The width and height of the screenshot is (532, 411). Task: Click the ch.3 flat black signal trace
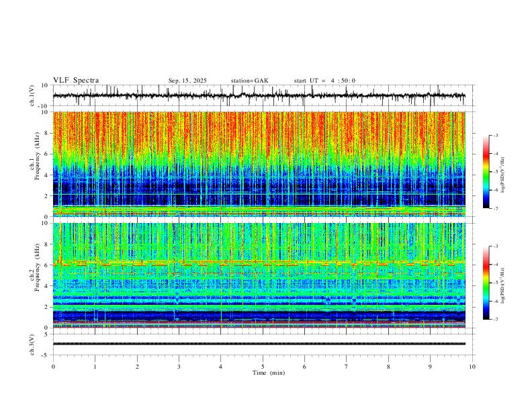click(x=259, y=344)
